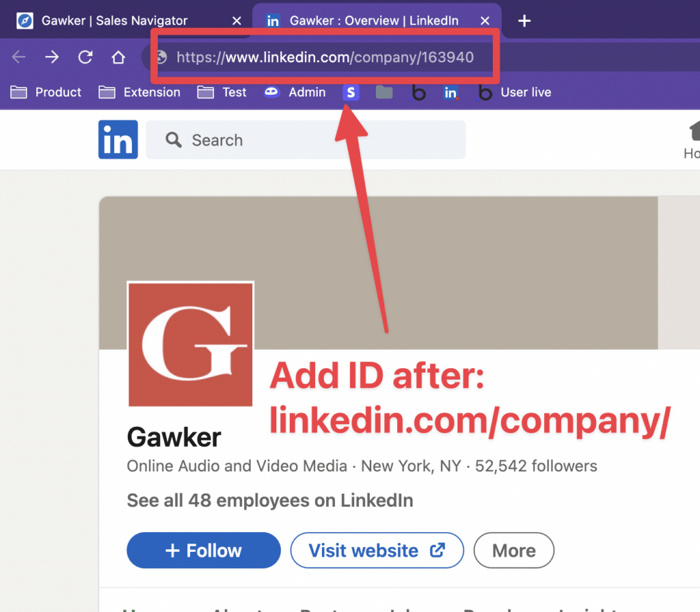Select the Gawker Overview LinkedIn tab
The image size is (700, 612).
point(374,20)
